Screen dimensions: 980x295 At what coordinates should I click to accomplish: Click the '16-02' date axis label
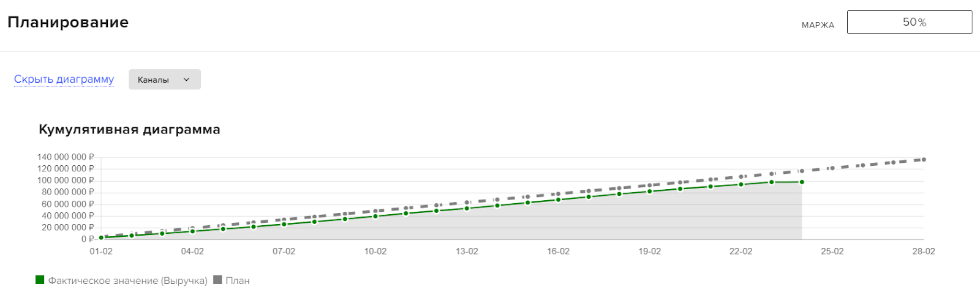tap(558, 251)
